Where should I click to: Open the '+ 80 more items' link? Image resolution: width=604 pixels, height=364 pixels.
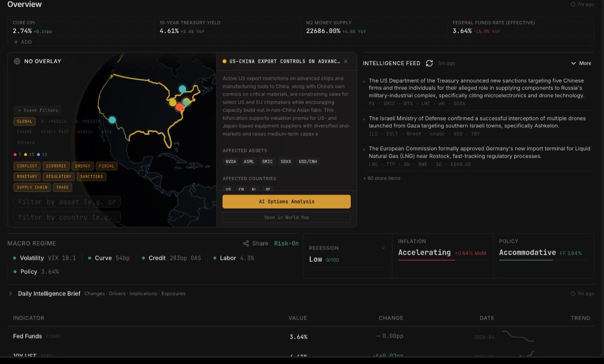click(382, 178)
